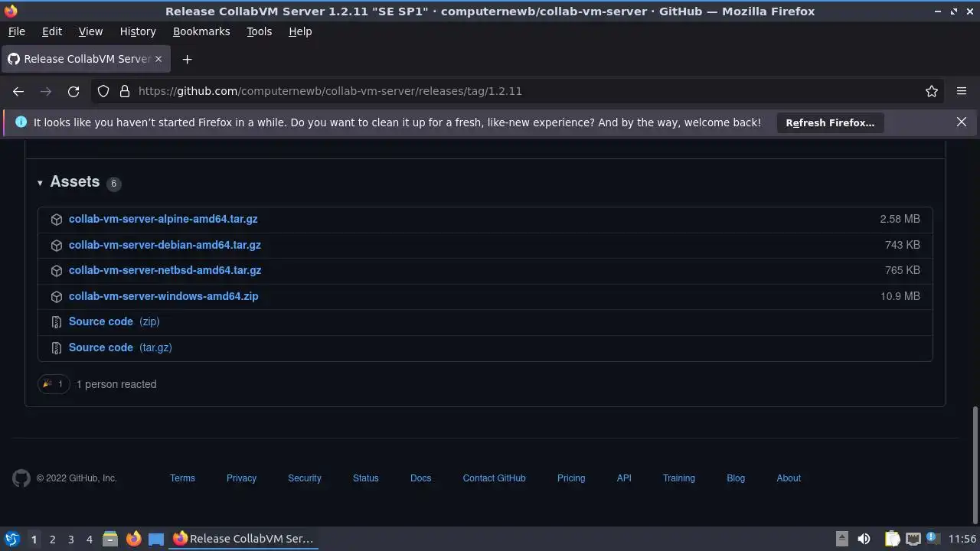Open the Help menu
Viewport: 980px width, 551px height.
coord(300,31)
